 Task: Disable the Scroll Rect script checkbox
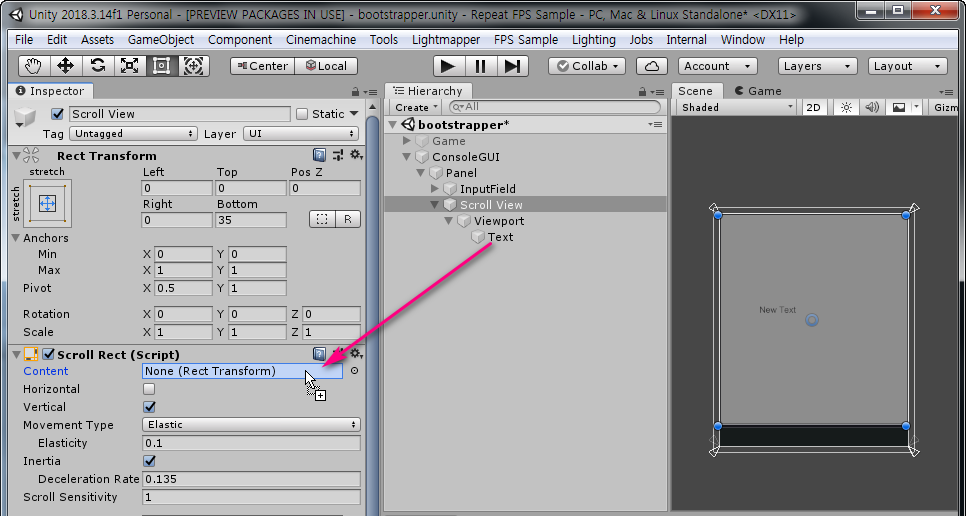47,355
